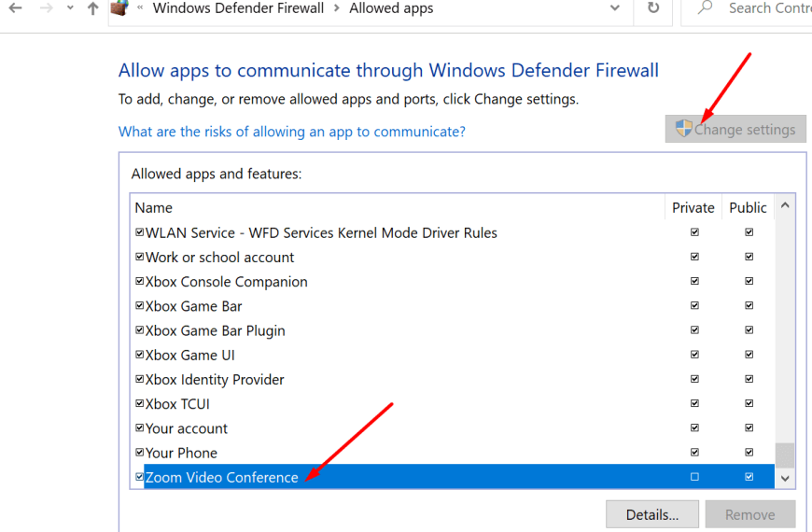Toggle Xbox Console Companion Private checkbox
Image resolution: width=812 pixels, height=532 pixels.
pos(694,281)
